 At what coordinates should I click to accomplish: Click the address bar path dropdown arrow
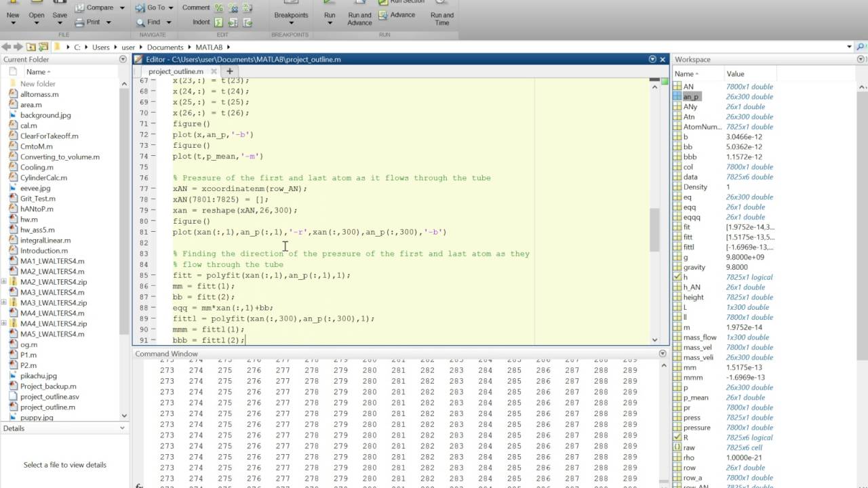tap(849, 47)
